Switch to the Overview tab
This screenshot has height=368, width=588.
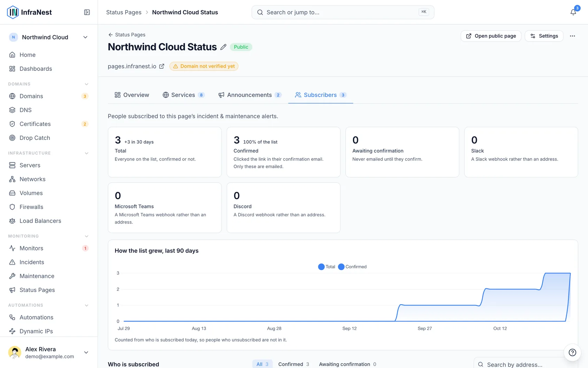[132, 95]
